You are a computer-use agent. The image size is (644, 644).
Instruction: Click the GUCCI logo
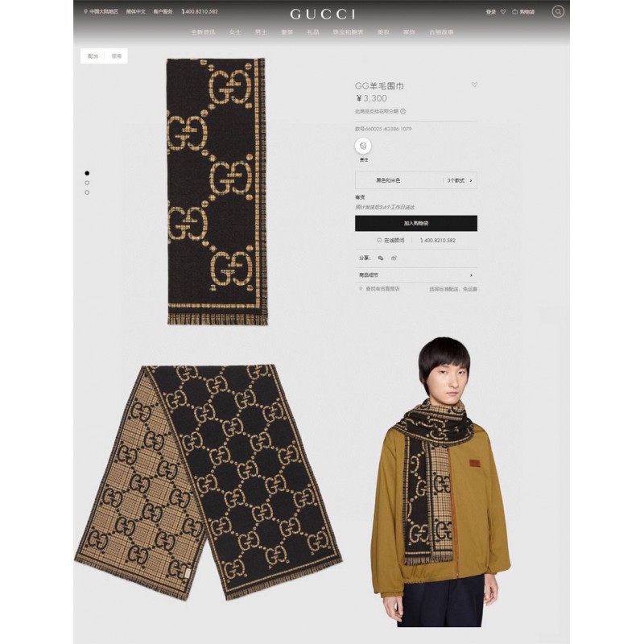coord(323,14)
